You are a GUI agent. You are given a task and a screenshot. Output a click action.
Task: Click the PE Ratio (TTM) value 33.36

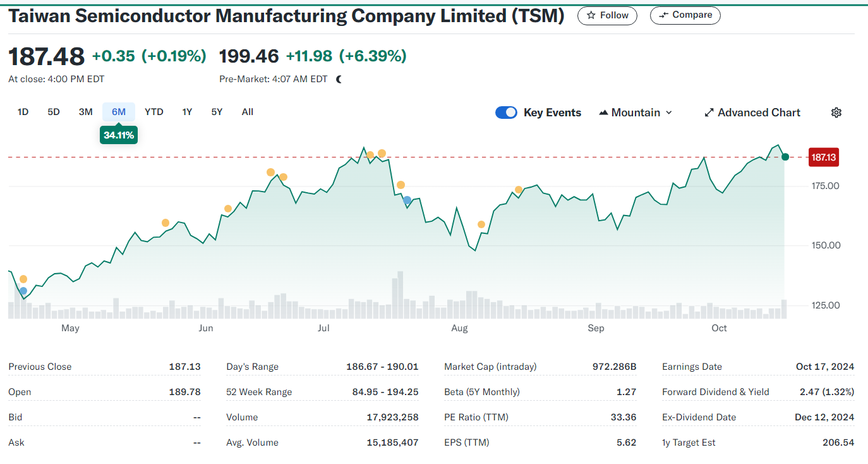tap(623, 417)
